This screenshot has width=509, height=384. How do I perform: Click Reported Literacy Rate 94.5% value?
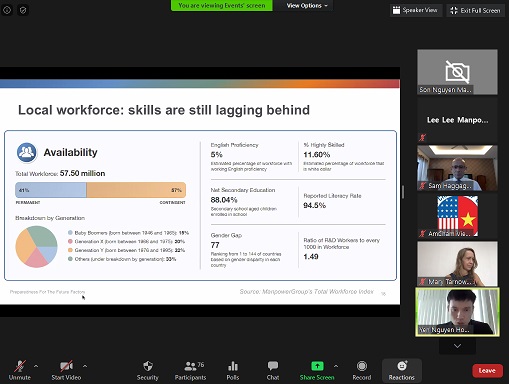[x=314, y=205]
